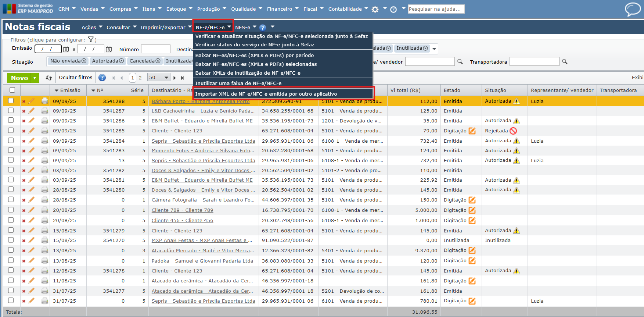Open the blue help icon beside NFS-e
644x317 pixels.
coord(263,28)
